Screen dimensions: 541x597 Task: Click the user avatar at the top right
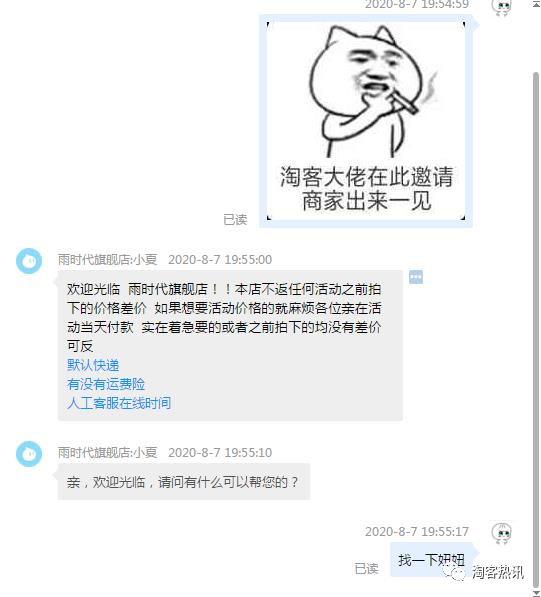pos(501,7)
